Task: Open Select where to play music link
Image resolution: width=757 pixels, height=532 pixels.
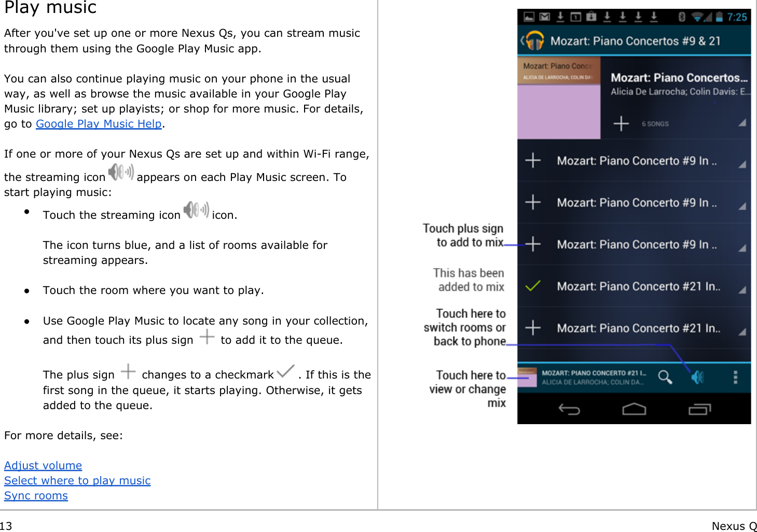Action: 77,481
